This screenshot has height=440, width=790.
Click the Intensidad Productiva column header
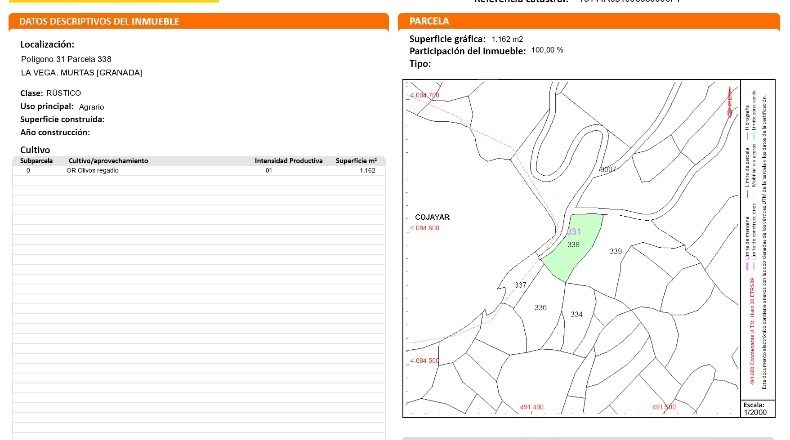pyautogui.click(x=288, y=161)
